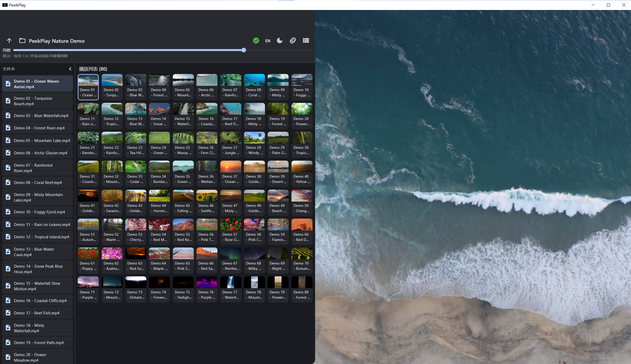Image resolution: width=631 pixels, height=364 pixels.
Task: Open Demo 67 Northern lights thumbnail
Action: coord(231,260)
